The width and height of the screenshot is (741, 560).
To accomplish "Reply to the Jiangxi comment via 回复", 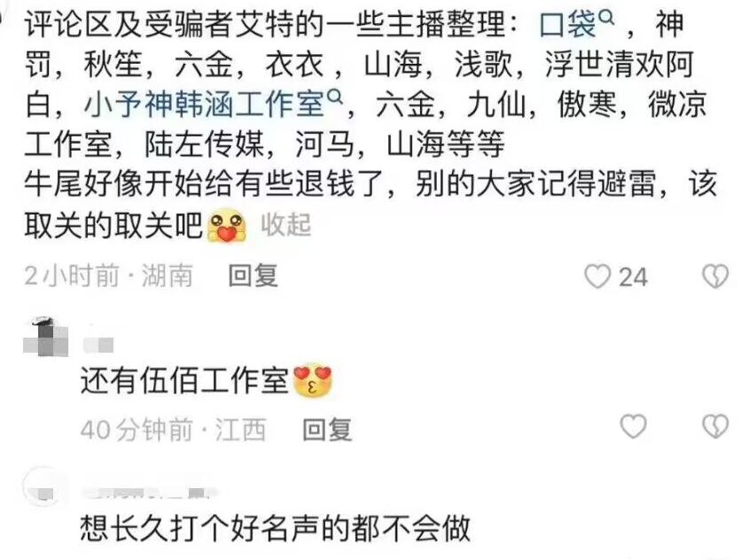I will point(327,430).
